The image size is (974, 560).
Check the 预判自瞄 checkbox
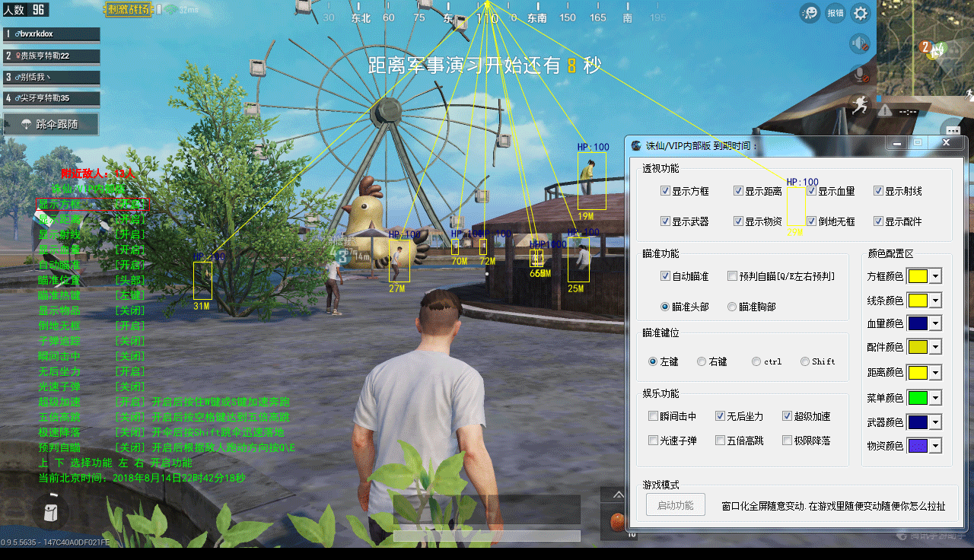point(733,276)
